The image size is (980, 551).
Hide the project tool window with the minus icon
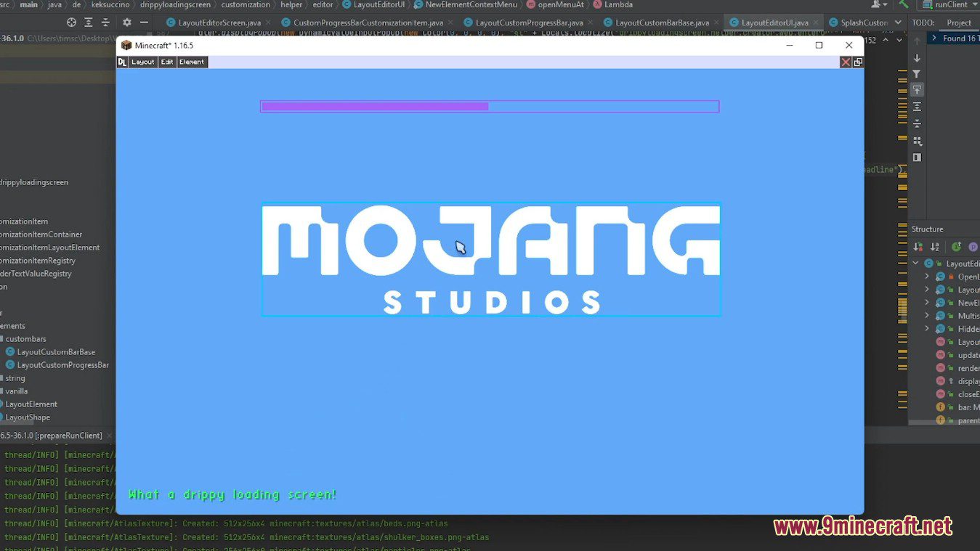(144, 23)
